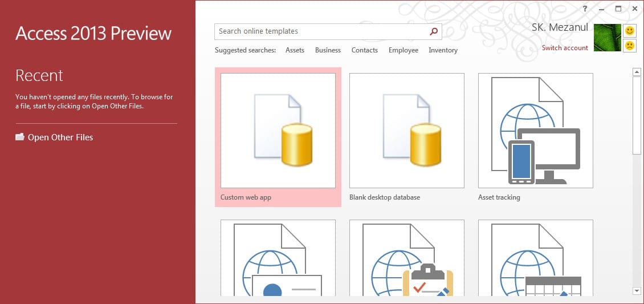Send a frown feedback face

(x=630, y=45)
